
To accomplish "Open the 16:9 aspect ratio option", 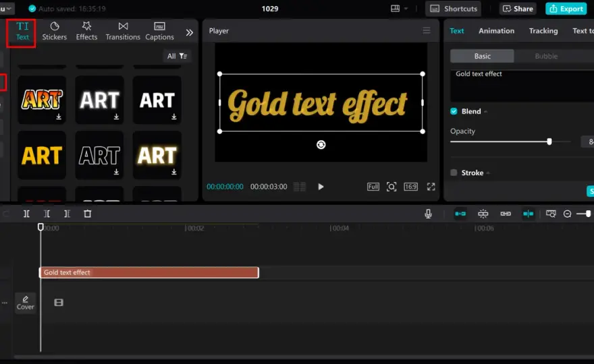I will coord(410,187).
